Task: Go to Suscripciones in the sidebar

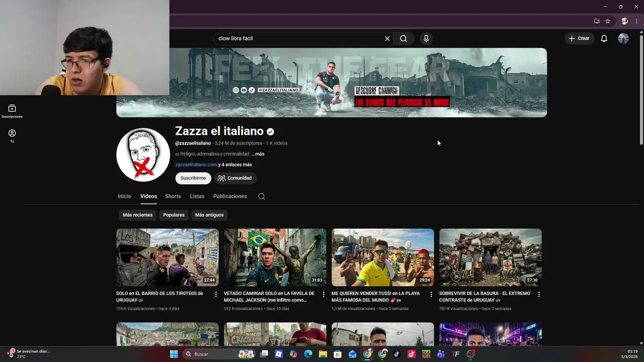Action: tap(12, 111)
